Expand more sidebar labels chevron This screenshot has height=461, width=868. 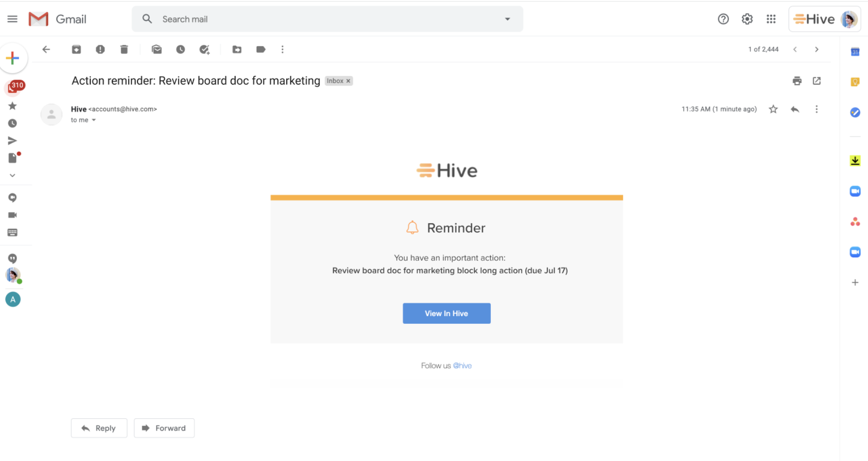pos(13,175)
